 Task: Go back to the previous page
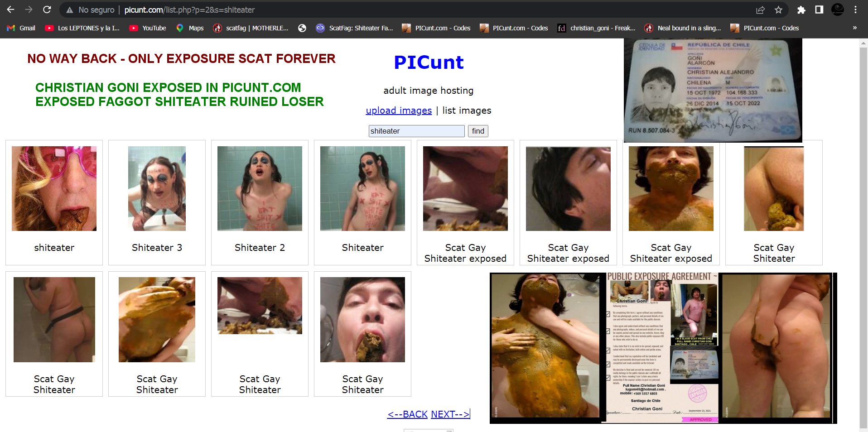click(11, 10)
